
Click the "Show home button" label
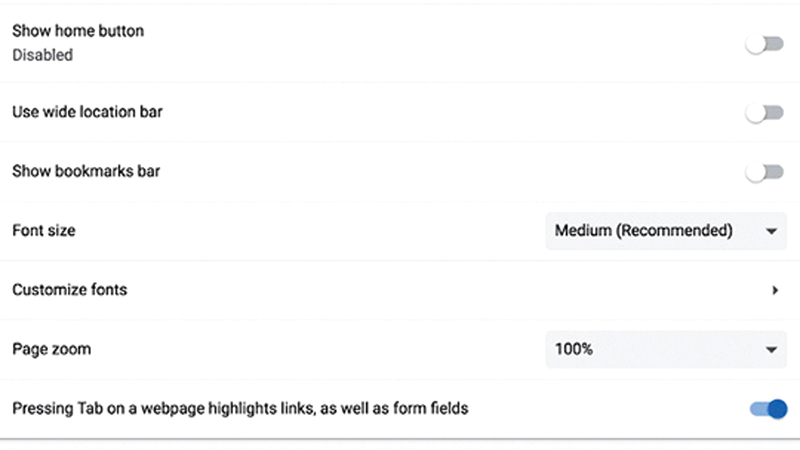(78, 31)
